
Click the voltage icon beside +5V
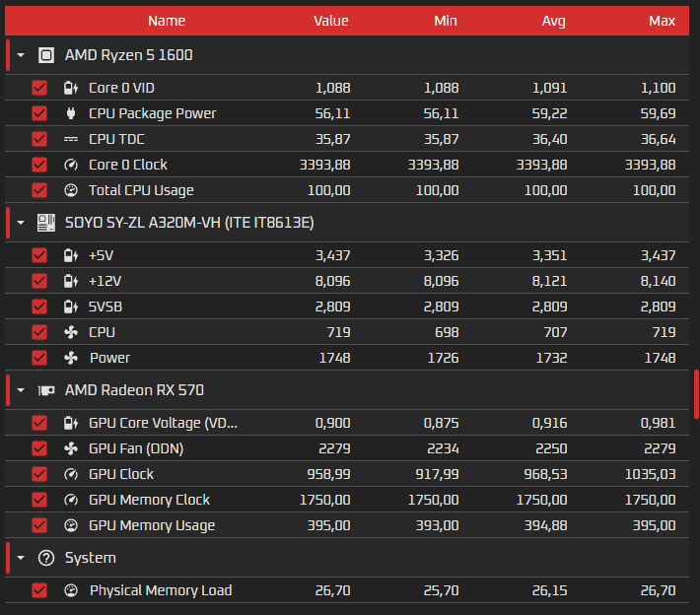[71, 255]
